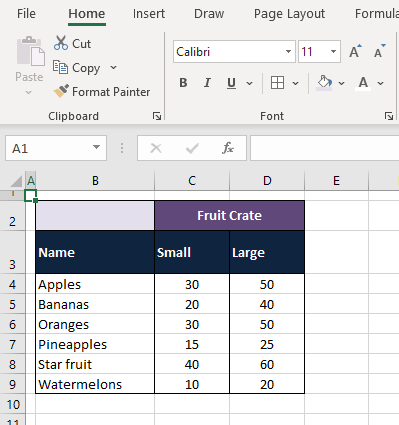The width and height of the screenshot is (399, 425).
Task: Switch to the Formulas tab
Action: pos(377,14)
